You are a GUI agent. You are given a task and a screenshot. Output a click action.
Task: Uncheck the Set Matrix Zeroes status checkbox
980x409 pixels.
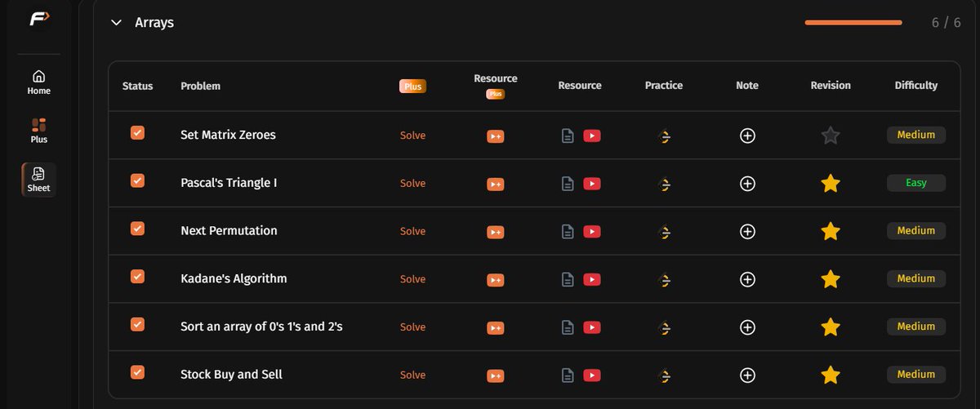click(137, 133)
